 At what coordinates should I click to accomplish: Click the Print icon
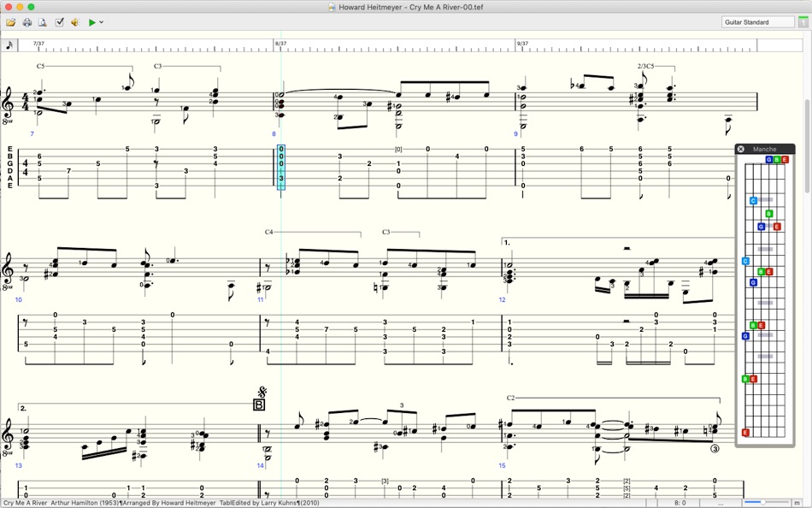pos(27,22)
